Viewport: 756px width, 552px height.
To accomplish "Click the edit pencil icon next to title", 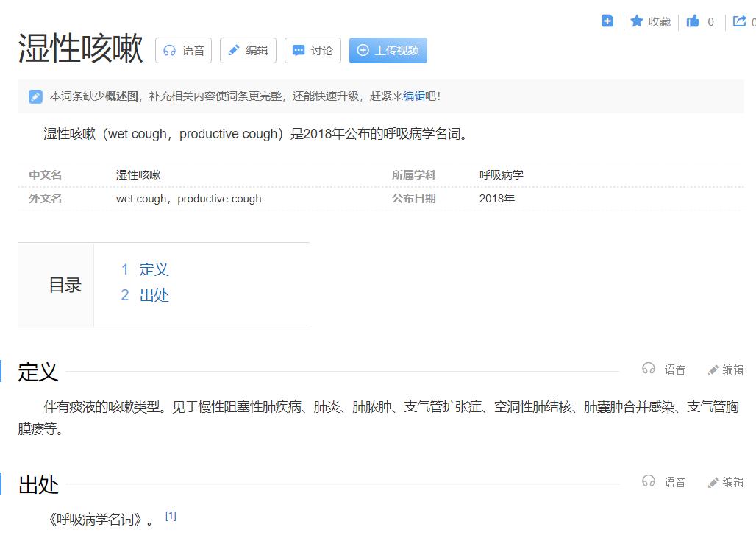I will [x=247, y=50].
